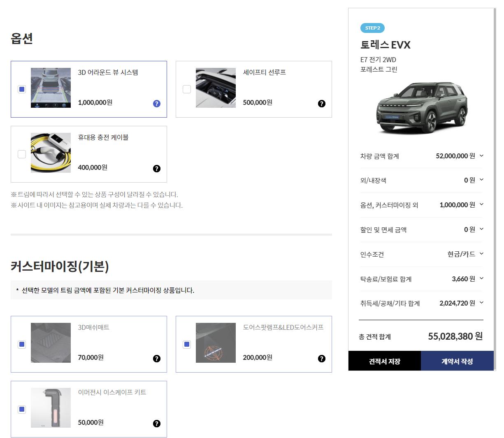Click the 이머전시 이스케이프 키트 product image
This screenshot has width=504, height=438.
[x=51, y=408]
